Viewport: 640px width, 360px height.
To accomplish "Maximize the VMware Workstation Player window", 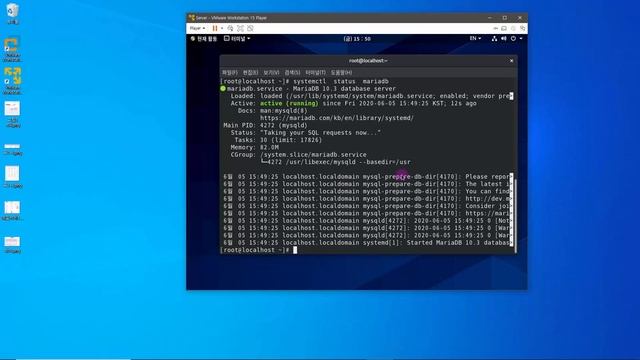I will click(505, 18).
